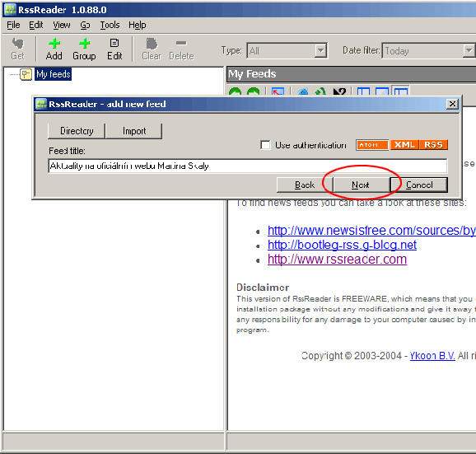Click the Feed title input field
The height and width of the screenshot is (454, 476).
pos(247,166)
